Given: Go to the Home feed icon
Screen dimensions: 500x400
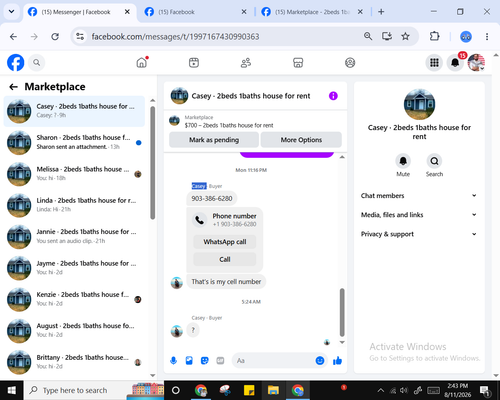Looking at the screenshot, I should [x=142, y=62].
